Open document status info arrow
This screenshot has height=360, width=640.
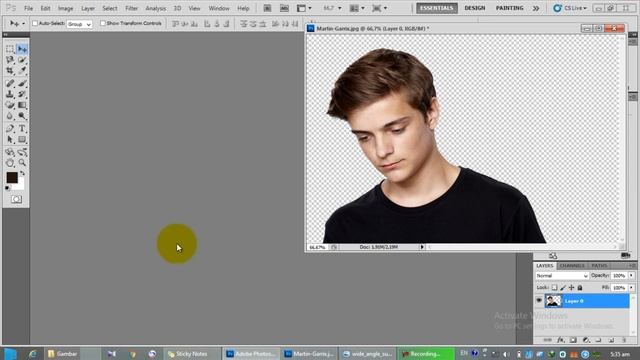point(422,247)
